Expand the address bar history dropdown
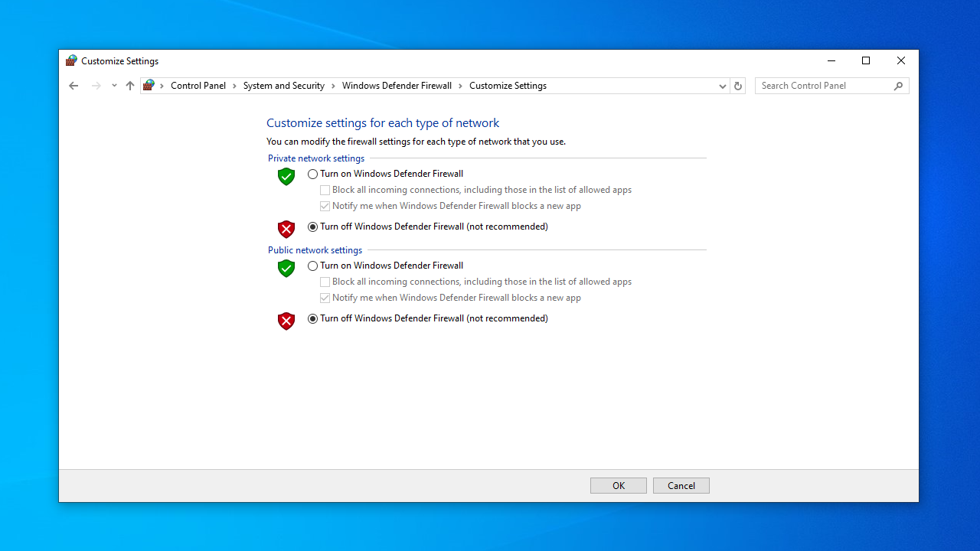This screenshot has height=551, width=980. [722, 86]
